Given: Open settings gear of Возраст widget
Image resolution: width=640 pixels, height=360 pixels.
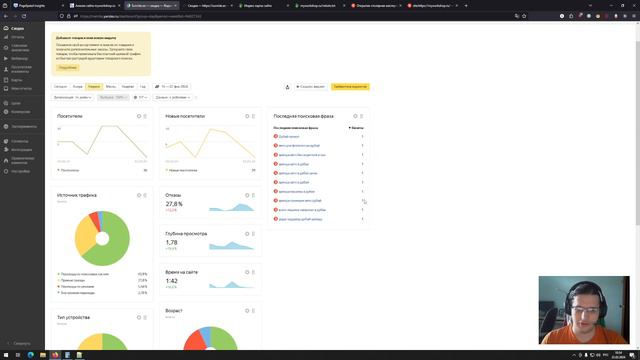Looking at the screenshot, I should point(247,311).
